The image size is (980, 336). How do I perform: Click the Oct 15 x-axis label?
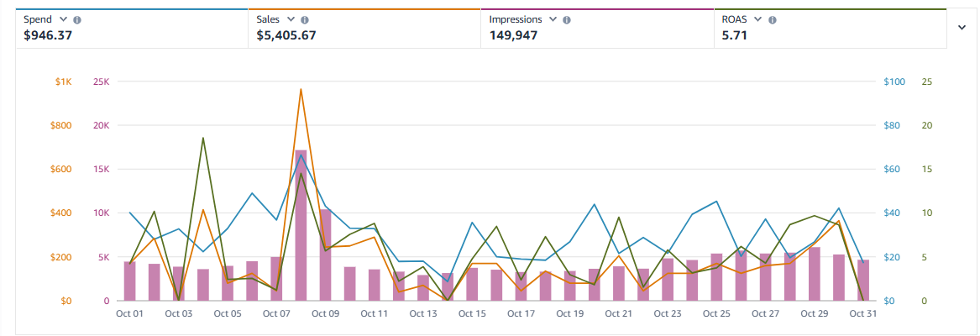pos(472,312)
